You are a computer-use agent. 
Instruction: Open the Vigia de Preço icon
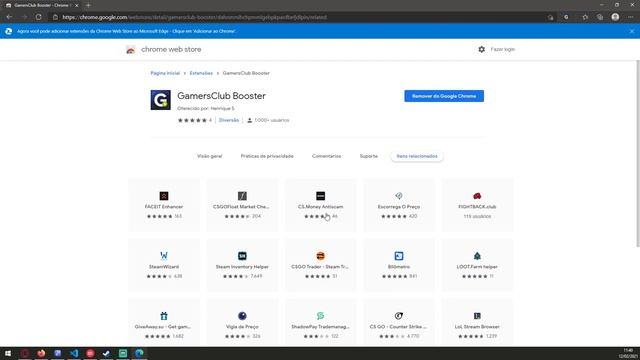click(242, 316)
